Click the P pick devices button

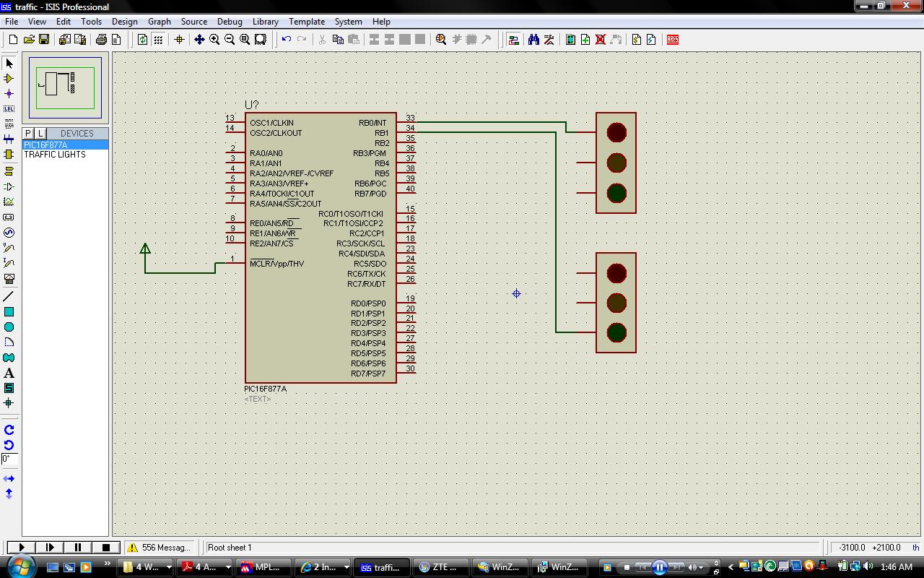[x=28, y=134]
